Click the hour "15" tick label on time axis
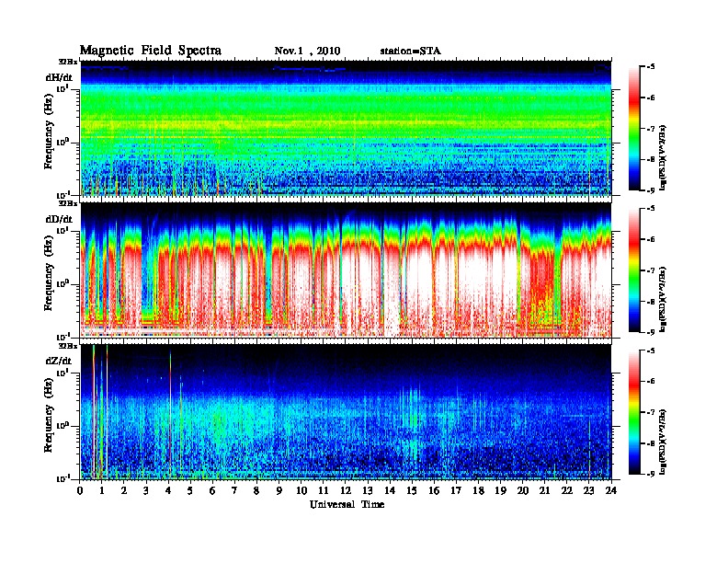 click(x=412, y=490)
